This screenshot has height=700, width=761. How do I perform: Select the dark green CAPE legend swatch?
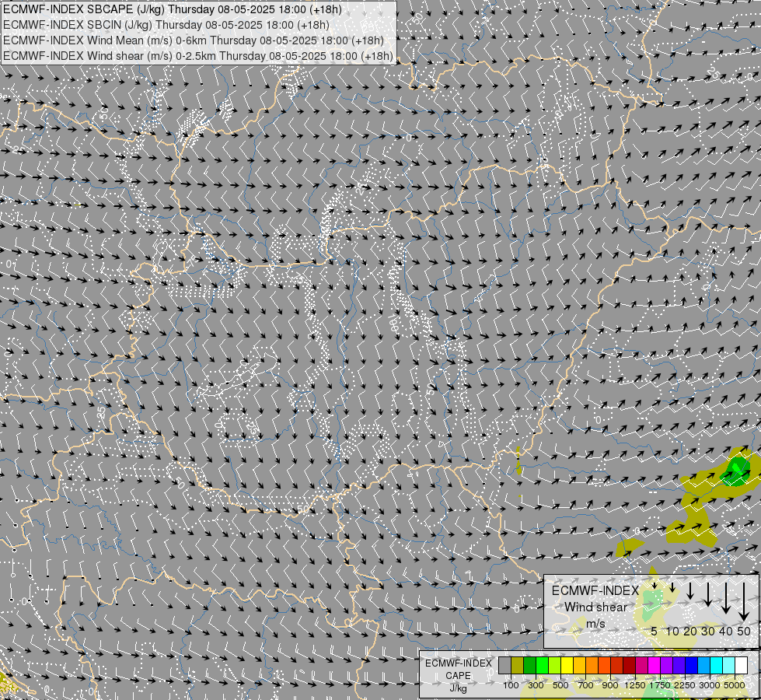529,666
